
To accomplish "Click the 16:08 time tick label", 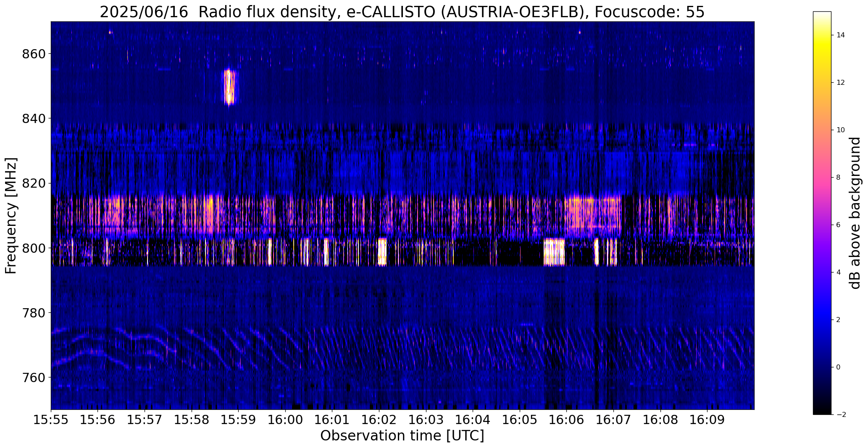I will (x=660, y=419).
